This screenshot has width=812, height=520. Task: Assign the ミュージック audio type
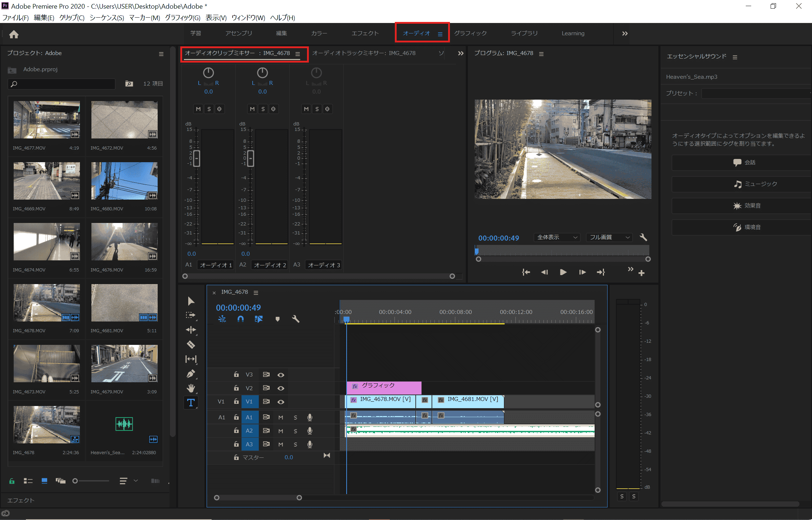pos(741,184)
